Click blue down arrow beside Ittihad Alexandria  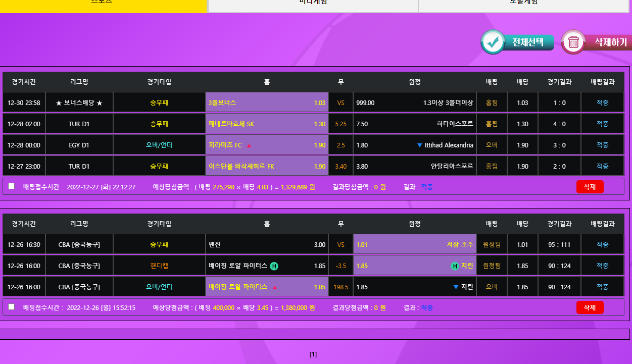pyautogui.click(x=419, y=145)
